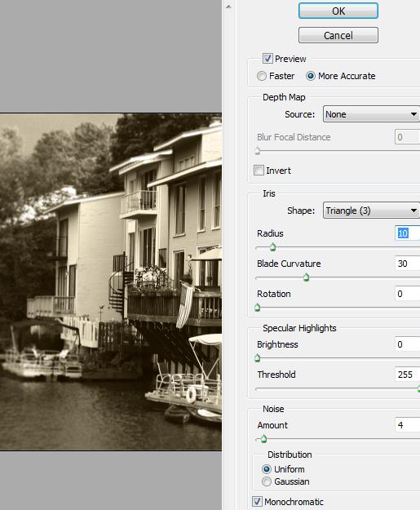Select Gaussian noise distribution
This screenshot has width=420, height=510.
(267, 481)
